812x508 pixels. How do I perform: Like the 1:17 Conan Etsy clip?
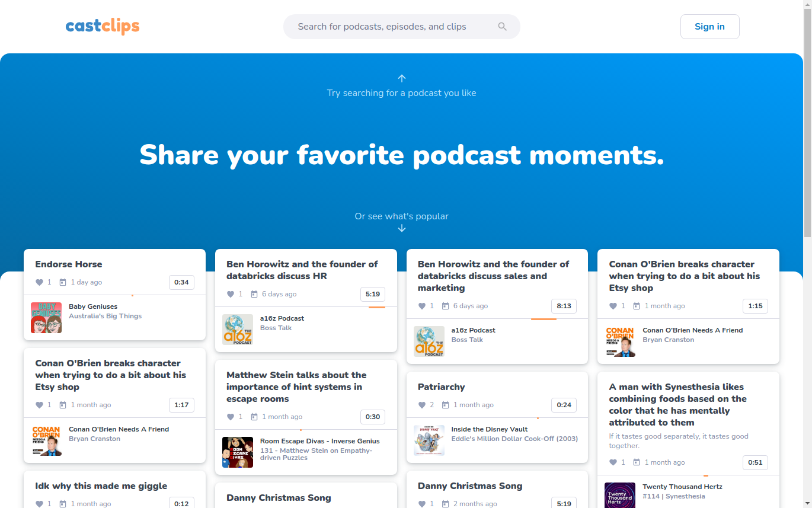pos(39,405)
